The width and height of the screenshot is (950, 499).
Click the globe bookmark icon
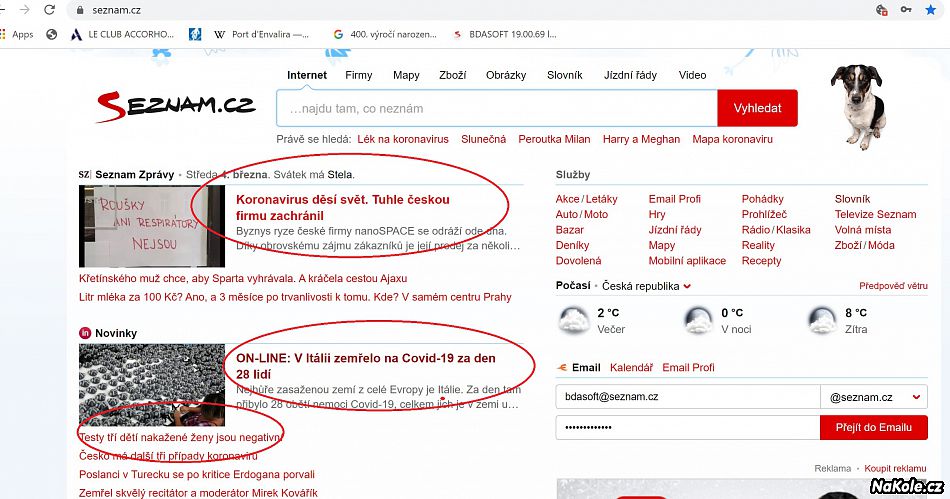click(x=51, y=35)
